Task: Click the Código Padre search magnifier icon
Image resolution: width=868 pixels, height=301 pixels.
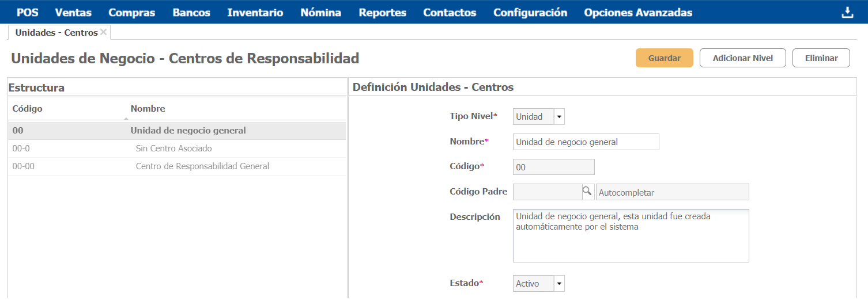Action: point(587,192)
